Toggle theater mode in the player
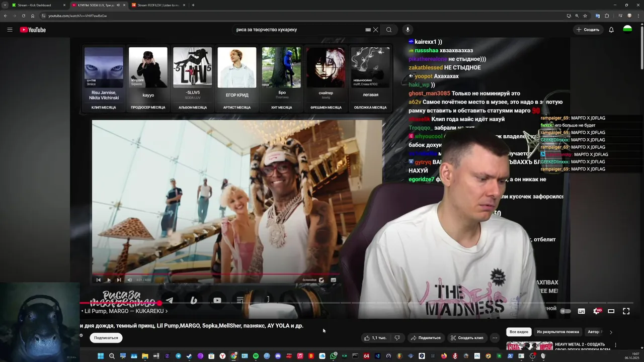 (611, 311)
